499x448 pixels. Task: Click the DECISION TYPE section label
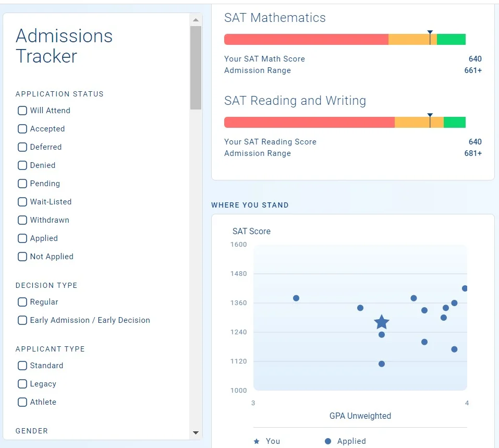[x=46, y=285]
